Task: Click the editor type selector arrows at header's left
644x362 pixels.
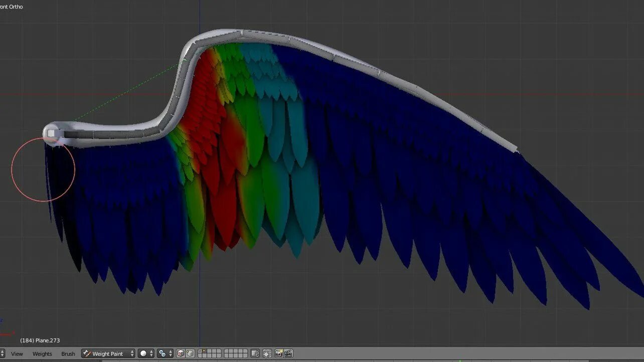Action: coord(2,353)
